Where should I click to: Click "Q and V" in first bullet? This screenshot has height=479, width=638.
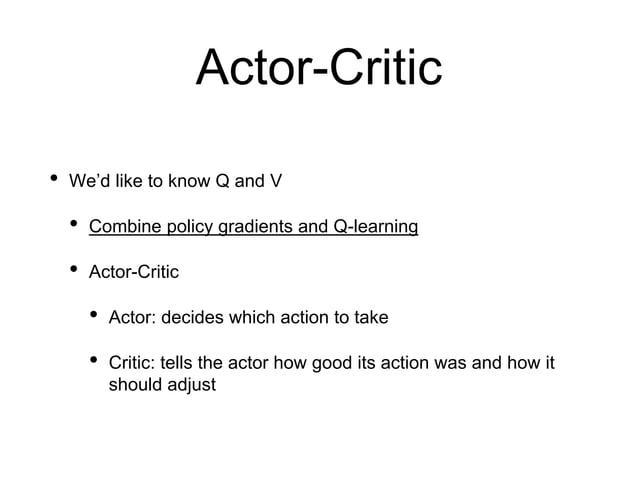point(249,181)
